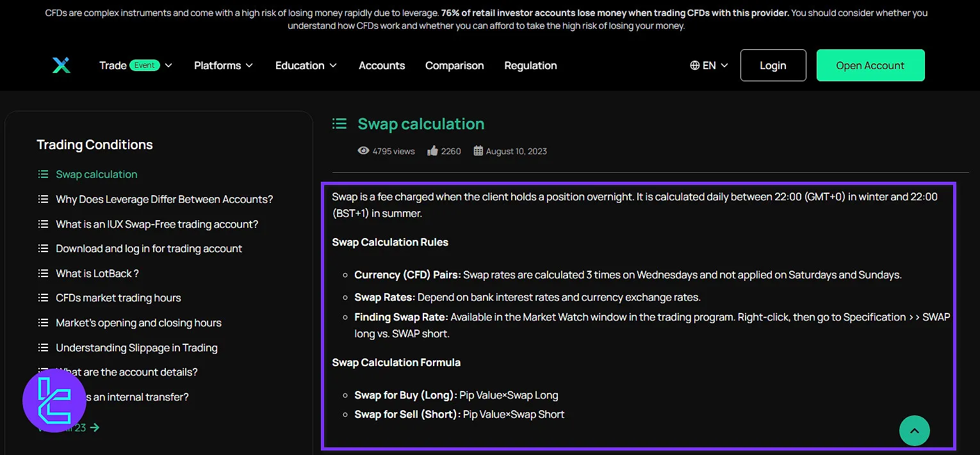Select the Accounts menu item
This screenshot has height=455, width=980.
[x=382, y=65]
